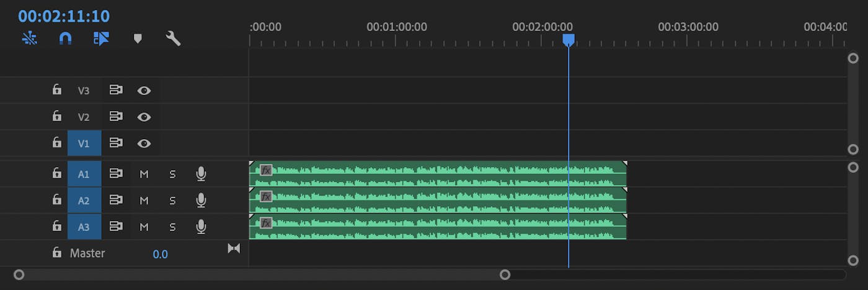
Task: Hide track V1 with eye icon
Action: coord(144,143)
